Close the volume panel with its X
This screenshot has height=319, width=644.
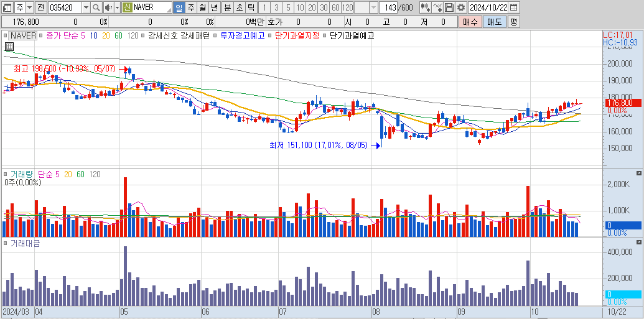click(x=638, y=173)
